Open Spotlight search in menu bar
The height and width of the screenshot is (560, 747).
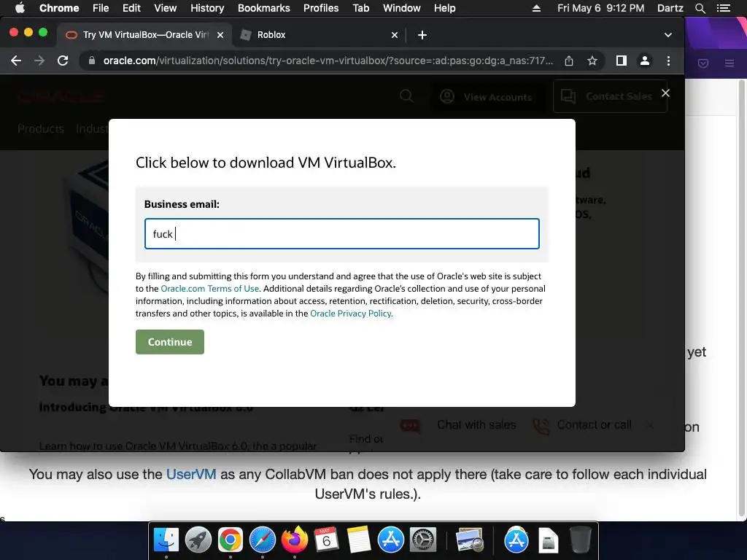tap(700, 8)
